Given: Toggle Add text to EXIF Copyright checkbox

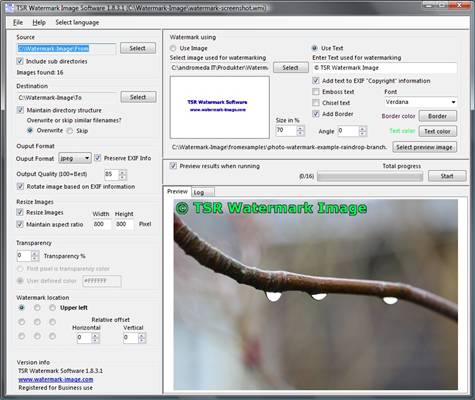Looking at the screenshot, I should [x=316, y=81].
